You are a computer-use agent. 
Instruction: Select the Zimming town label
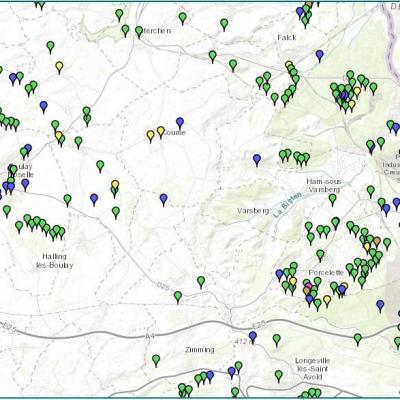200,350
